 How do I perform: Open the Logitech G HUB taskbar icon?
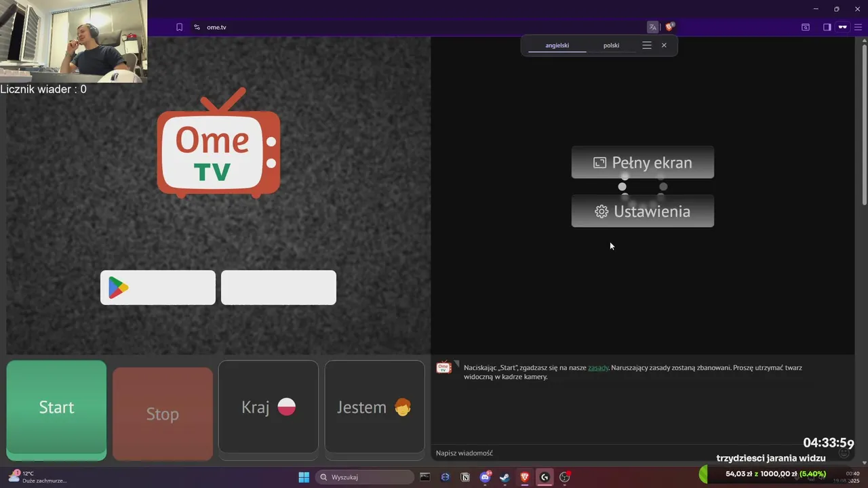[x=545, y=477]
